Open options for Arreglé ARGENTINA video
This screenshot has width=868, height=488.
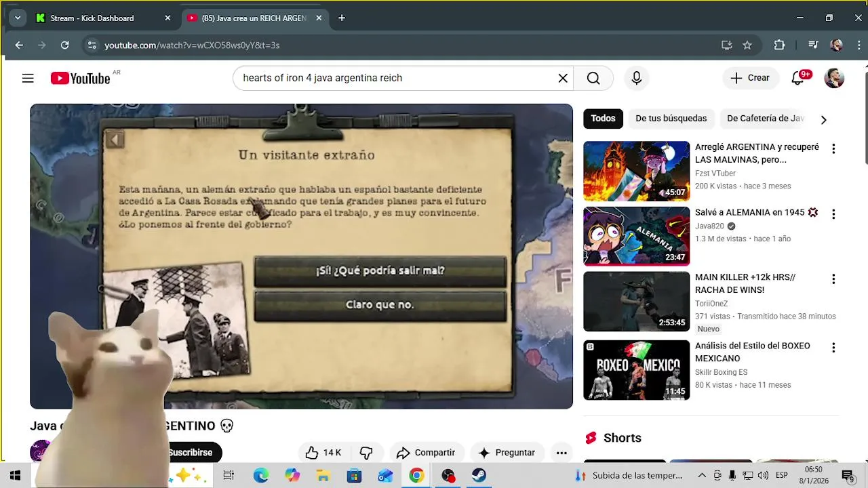[833, 148]
